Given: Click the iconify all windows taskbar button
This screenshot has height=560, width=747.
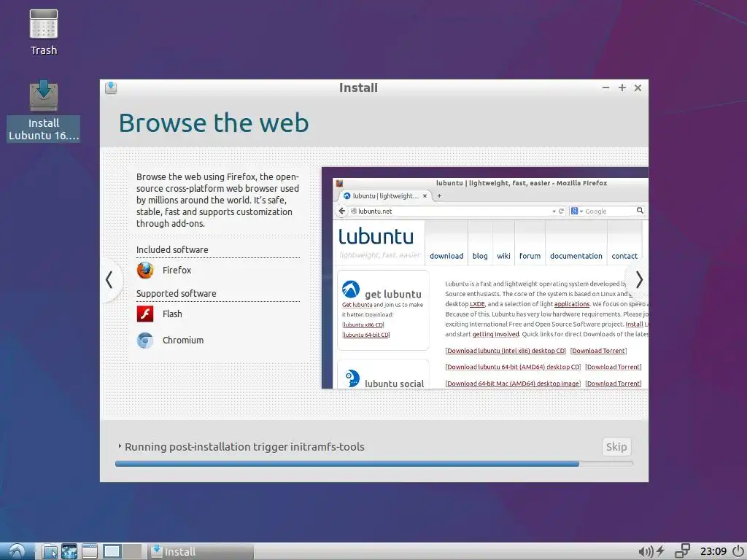Looking at the screenshot, I should point(90,551).
